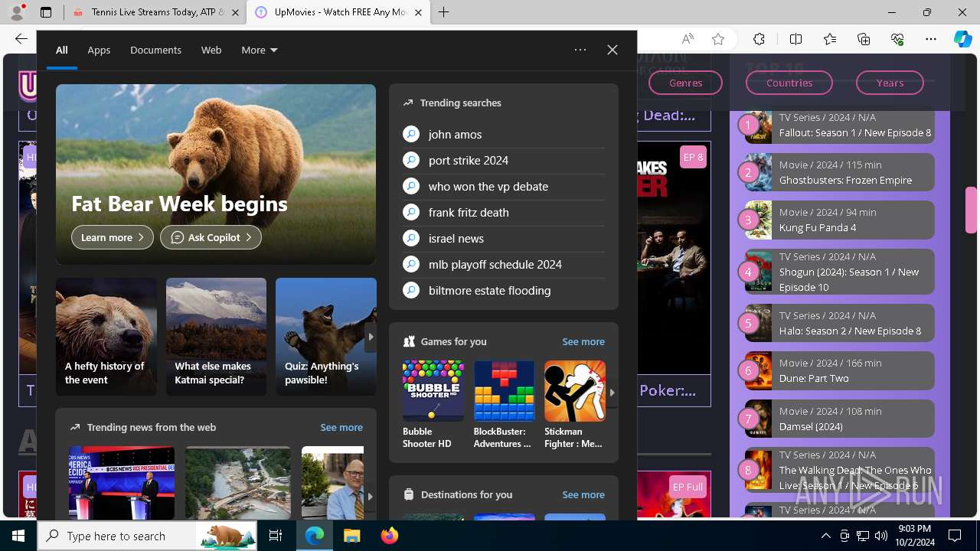Toggle Read aloud in address bar

[688, 39]
